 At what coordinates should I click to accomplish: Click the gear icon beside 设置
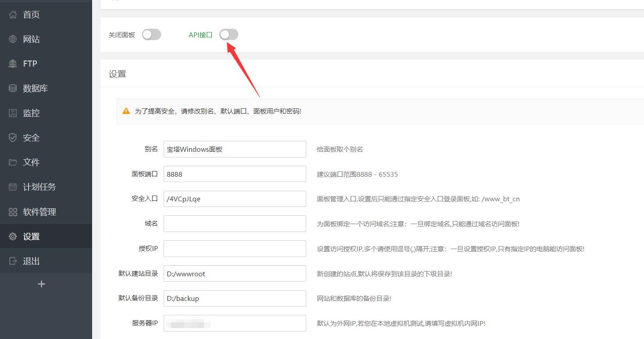(x=13, y=236)
